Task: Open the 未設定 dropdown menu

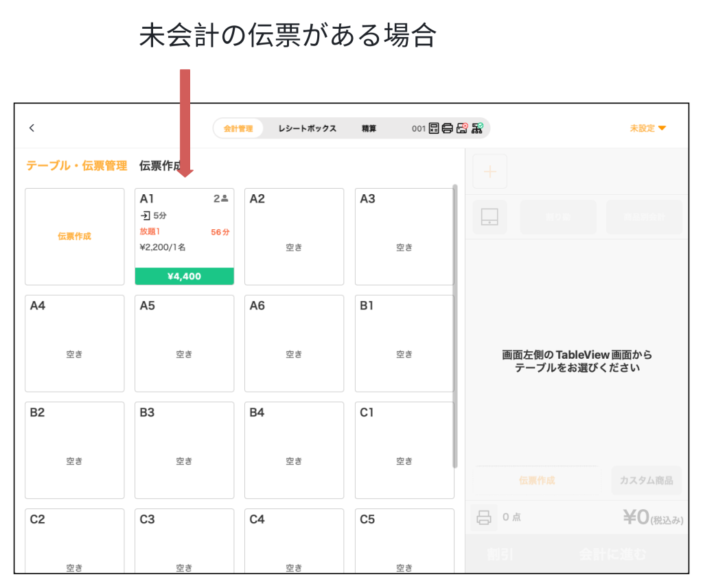Action: coord(647,128)
